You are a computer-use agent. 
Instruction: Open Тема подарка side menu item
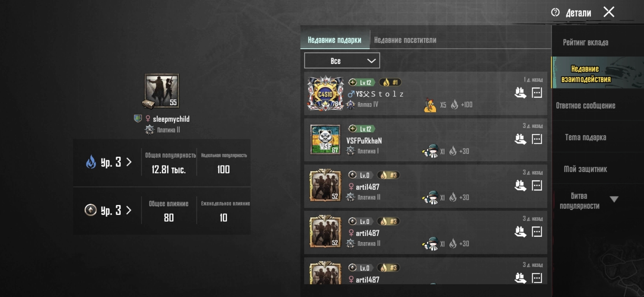[586, 137]
